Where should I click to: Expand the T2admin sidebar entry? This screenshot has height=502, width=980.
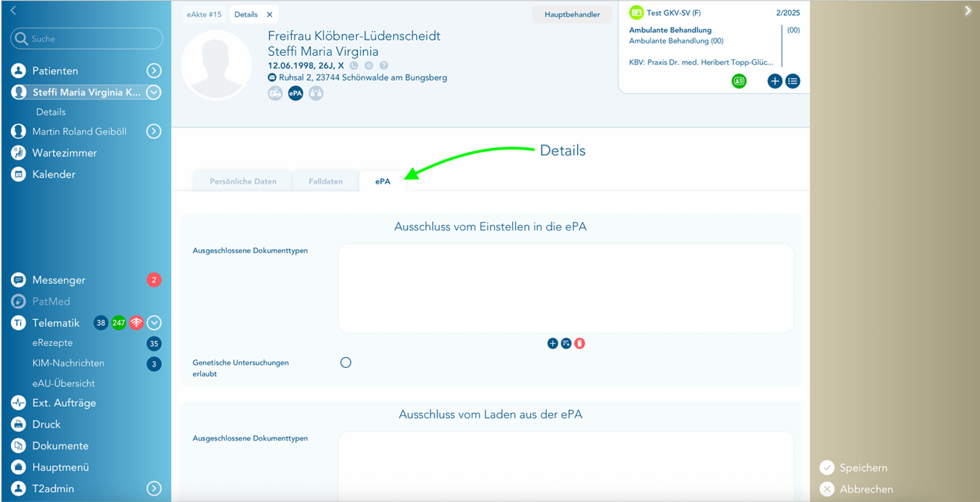point(153,488)
